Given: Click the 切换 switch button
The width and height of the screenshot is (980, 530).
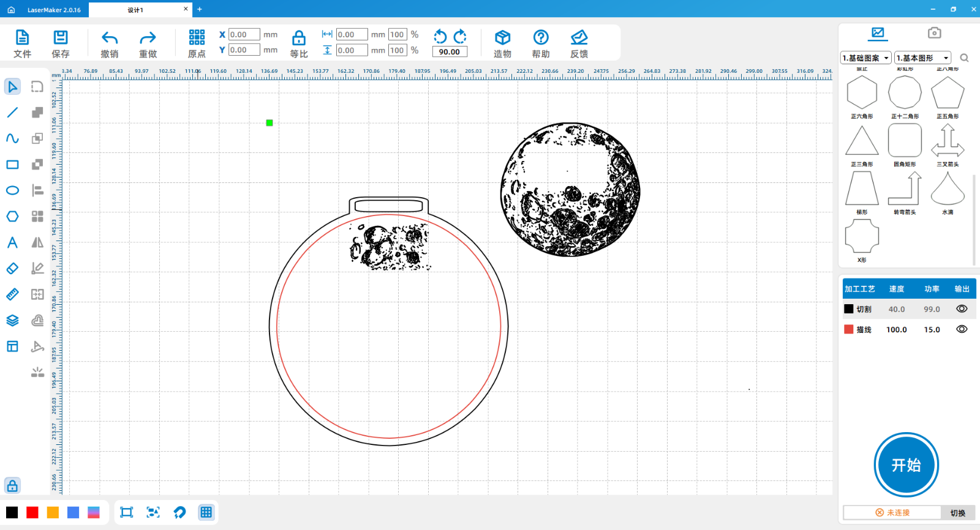Looking at the screenshot, I should point(957,513).
